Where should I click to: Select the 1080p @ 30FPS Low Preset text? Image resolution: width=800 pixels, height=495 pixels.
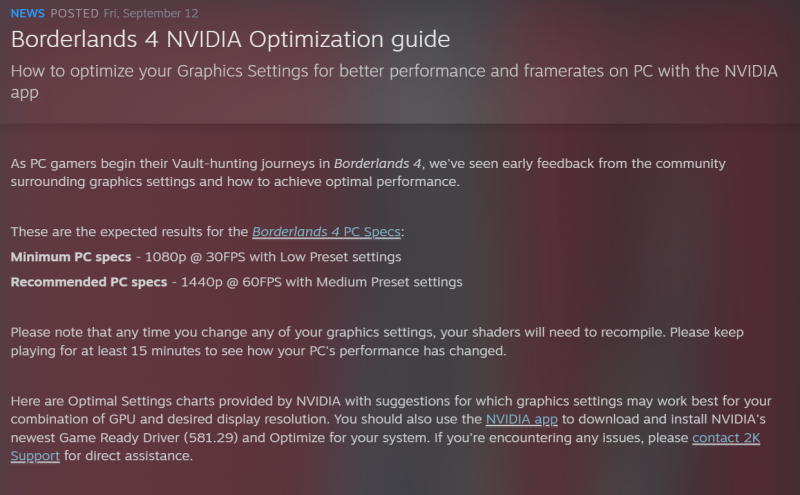(x=273, y=257)
